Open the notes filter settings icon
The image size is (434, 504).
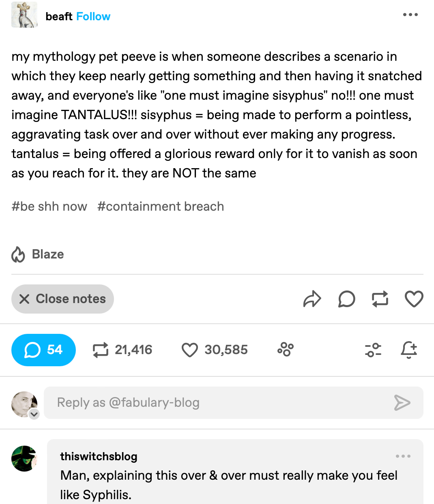[373, 349]
